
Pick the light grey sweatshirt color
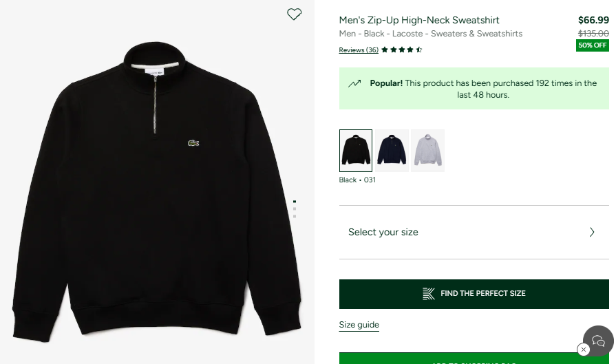coord(427,150)
